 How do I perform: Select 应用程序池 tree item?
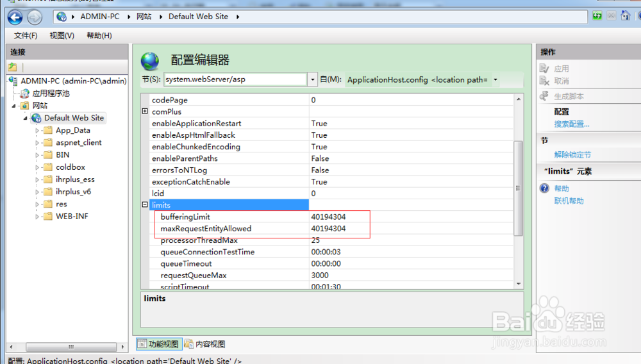click(x=51, y=94)
